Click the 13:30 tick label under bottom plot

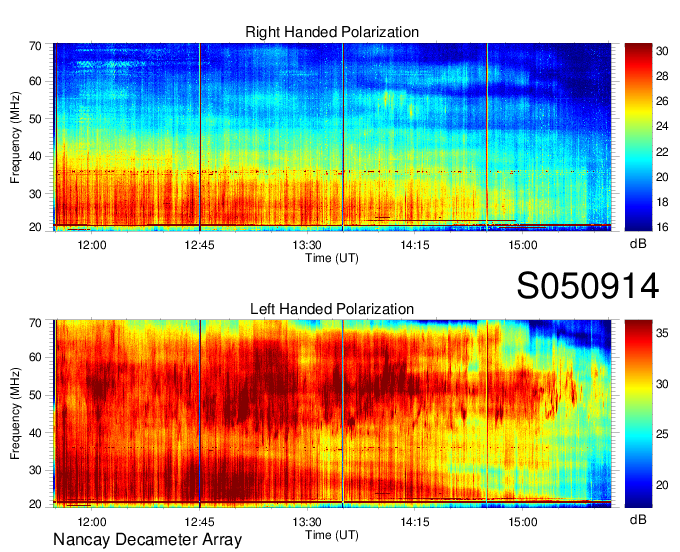coord(307,522)
